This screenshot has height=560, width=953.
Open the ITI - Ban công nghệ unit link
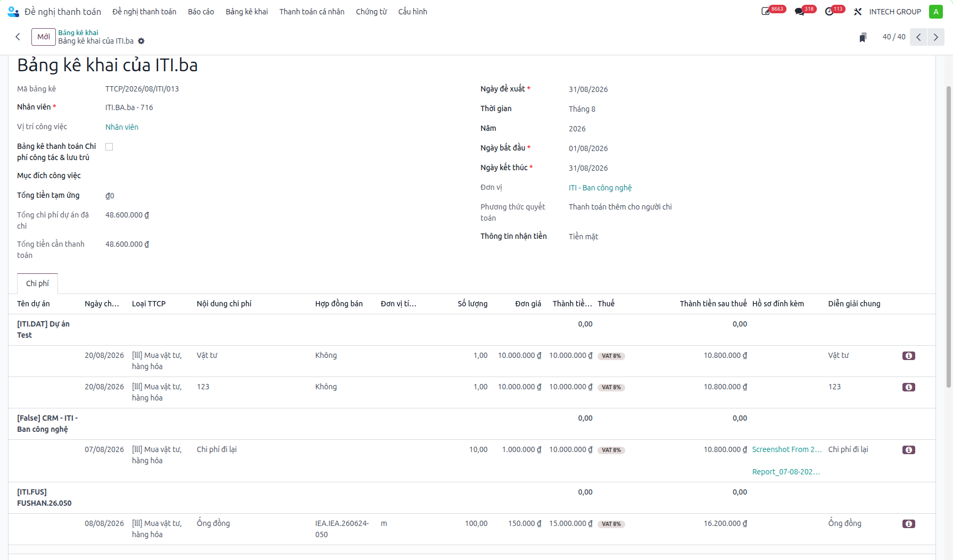coord(600,188)
